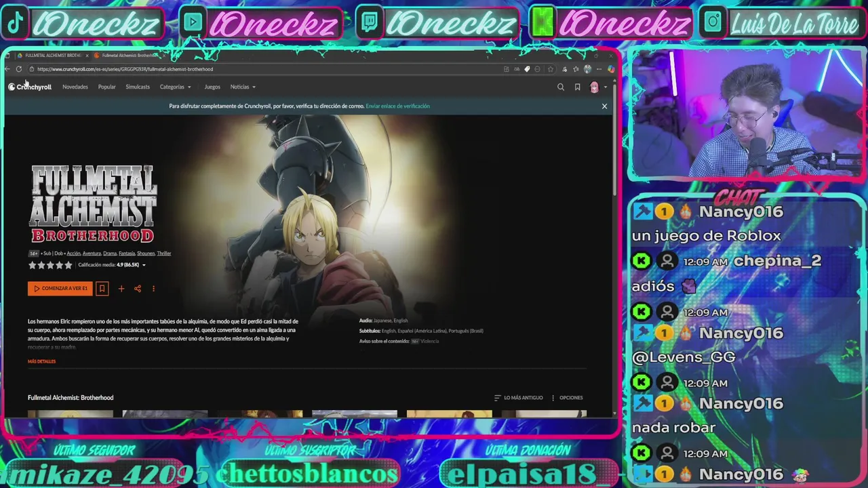Share the series via the share icon
This screenshot has width=868, height=488.
(x=138, y=289)
